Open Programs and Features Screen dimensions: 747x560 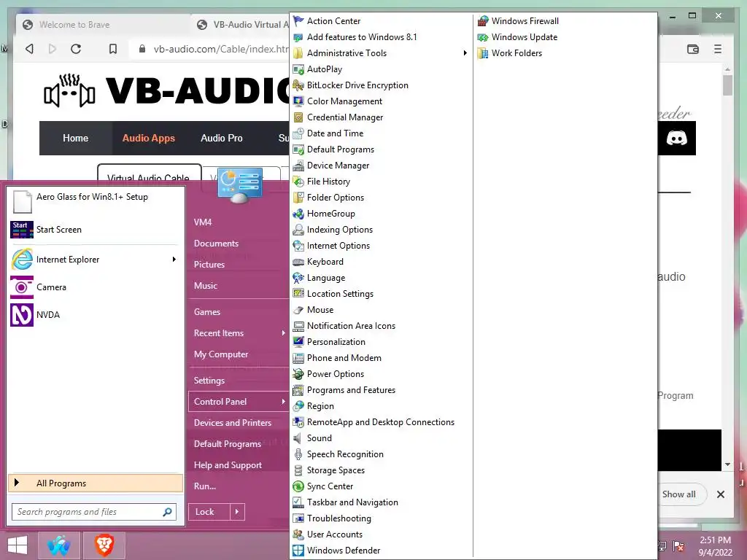pos(351,390)
